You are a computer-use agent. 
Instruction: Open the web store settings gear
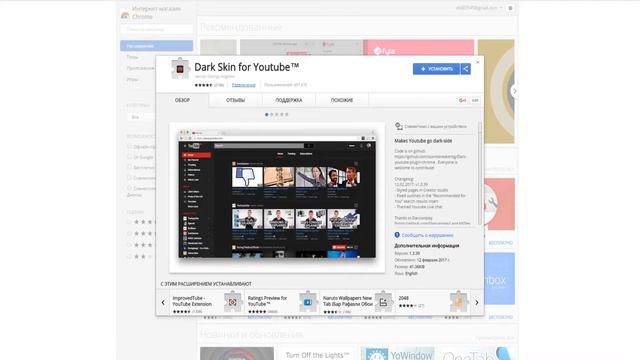[x=510, y=8]
